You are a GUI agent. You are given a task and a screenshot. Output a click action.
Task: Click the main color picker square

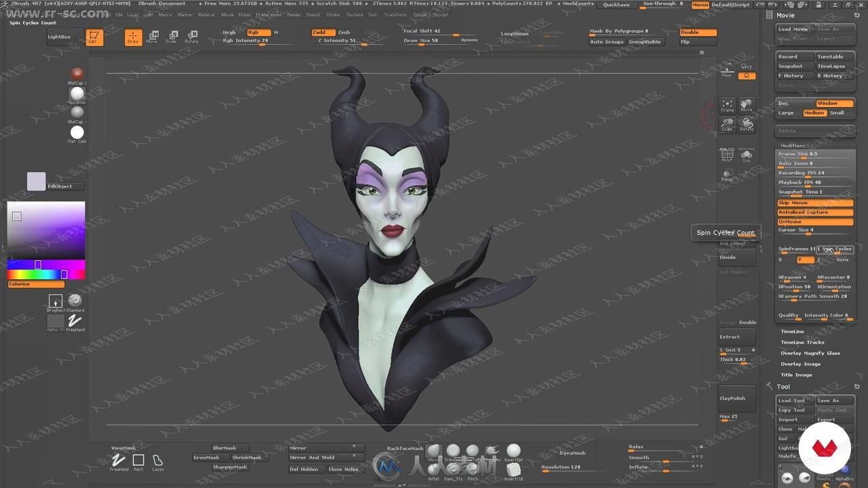(46, 229)
